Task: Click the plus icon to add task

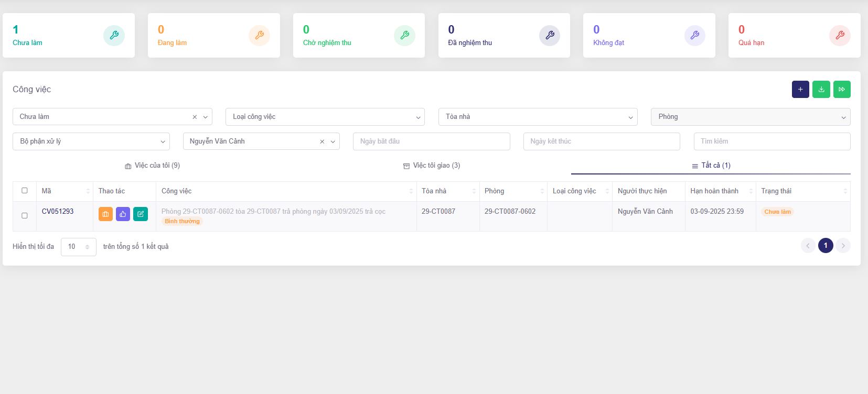Action: [800, 90]
